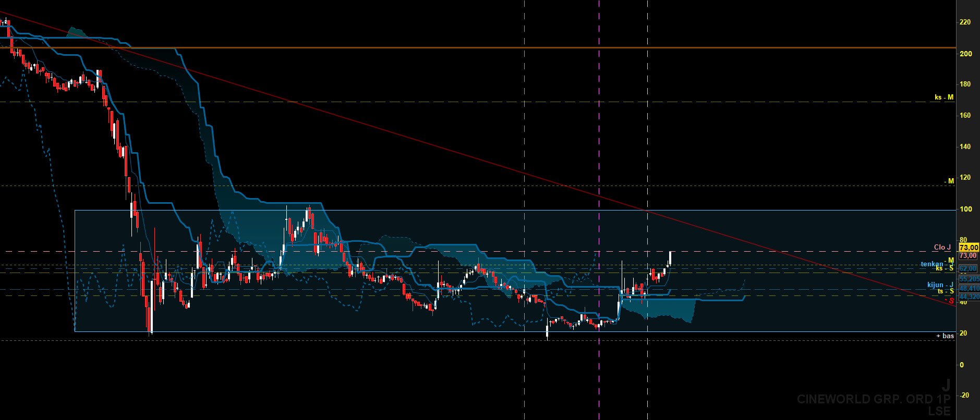Screen dimensions: 980x420
Task: Click the CINEWORLD GRP. ORD 1P watermark
Action: 874,399
